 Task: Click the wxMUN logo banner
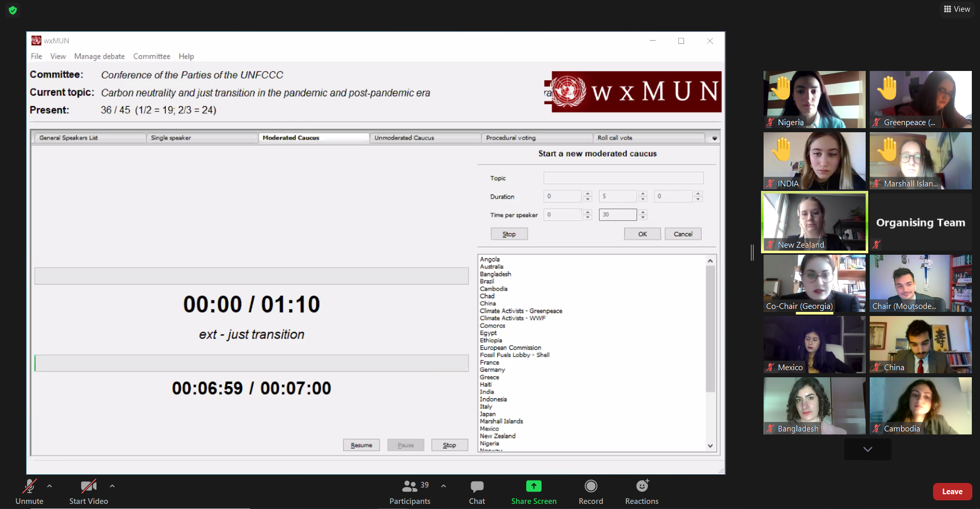click(633, 92)
